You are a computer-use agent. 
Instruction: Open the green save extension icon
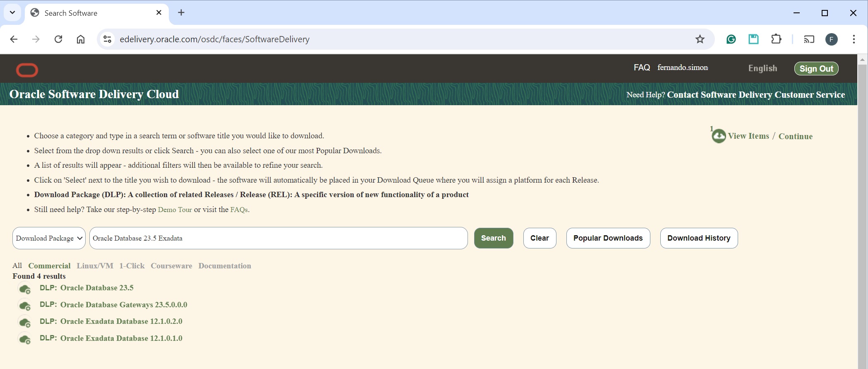point(753,39)
